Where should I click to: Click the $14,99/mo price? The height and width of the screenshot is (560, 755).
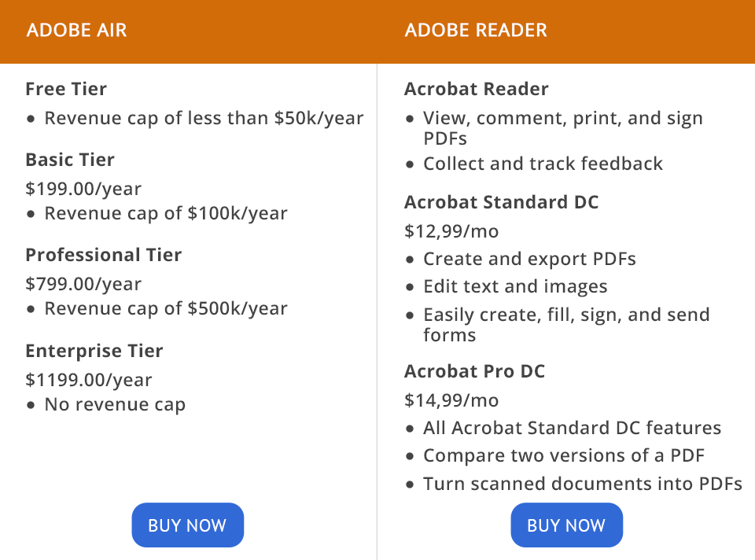pyautogui.click(x=451, y=400)
